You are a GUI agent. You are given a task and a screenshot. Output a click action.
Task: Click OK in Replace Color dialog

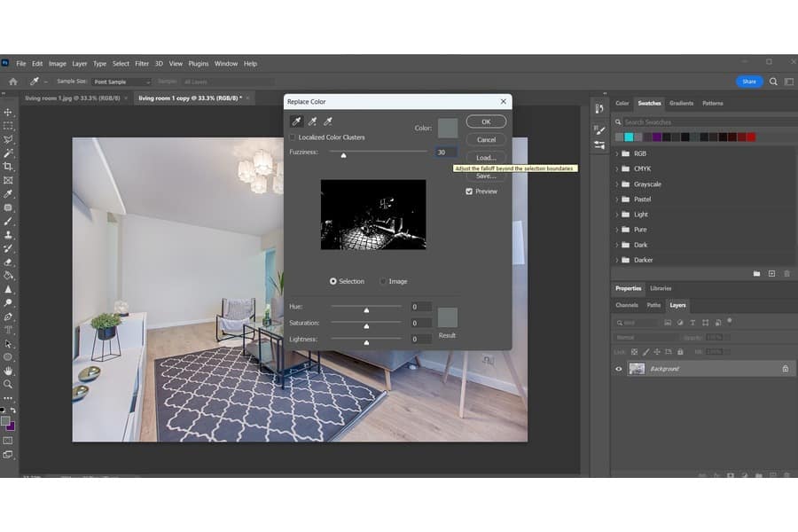486,121
